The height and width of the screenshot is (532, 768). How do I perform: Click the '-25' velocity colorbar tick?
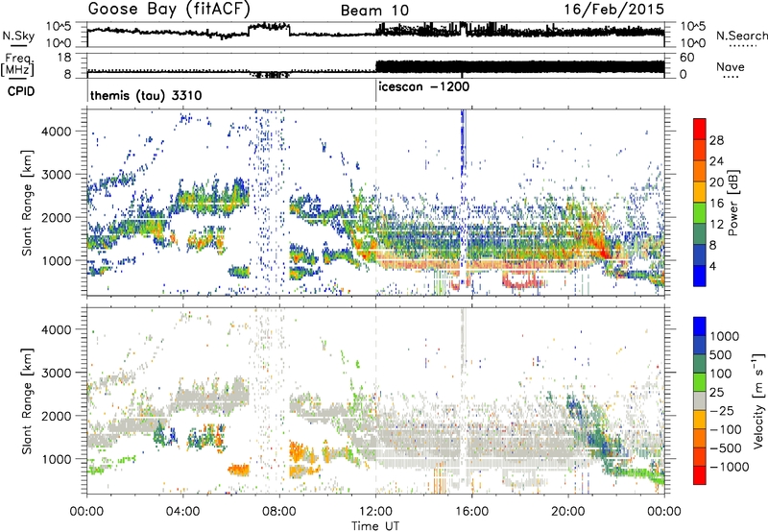tap(724, 410)
